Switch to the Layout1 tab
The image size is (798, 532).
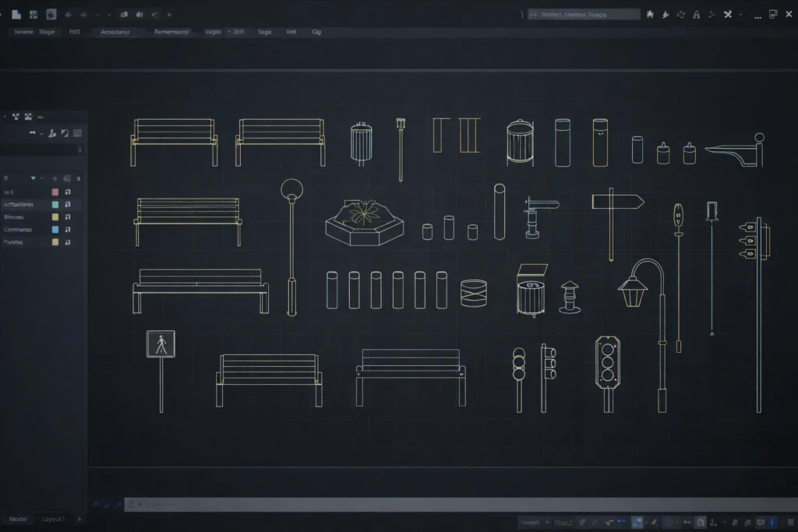tap(53, 519)
